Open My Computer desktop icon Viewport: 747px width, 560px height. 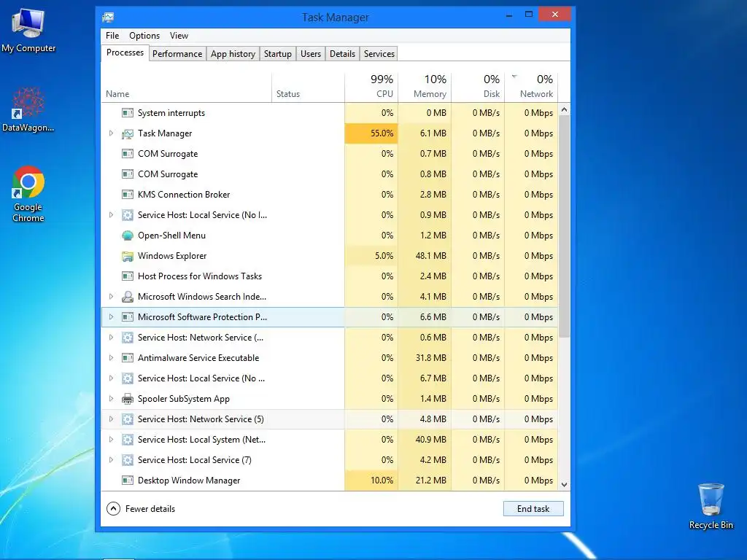28,29
